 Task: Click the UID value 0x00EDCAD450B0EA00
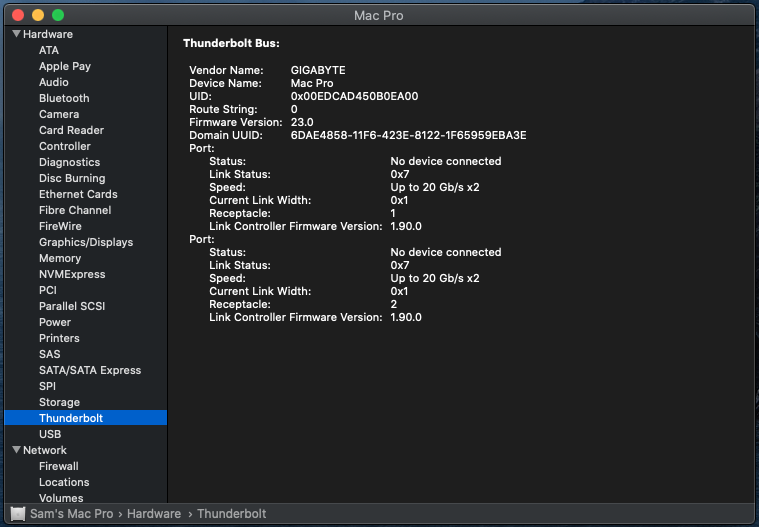[354, 96]
